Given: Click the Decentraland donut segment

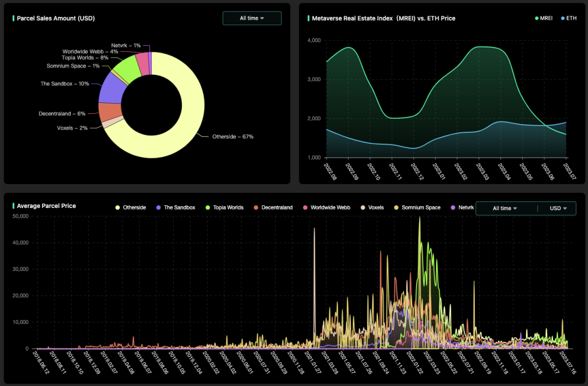Looking at the screenshot, I should [x=110, y=112].
